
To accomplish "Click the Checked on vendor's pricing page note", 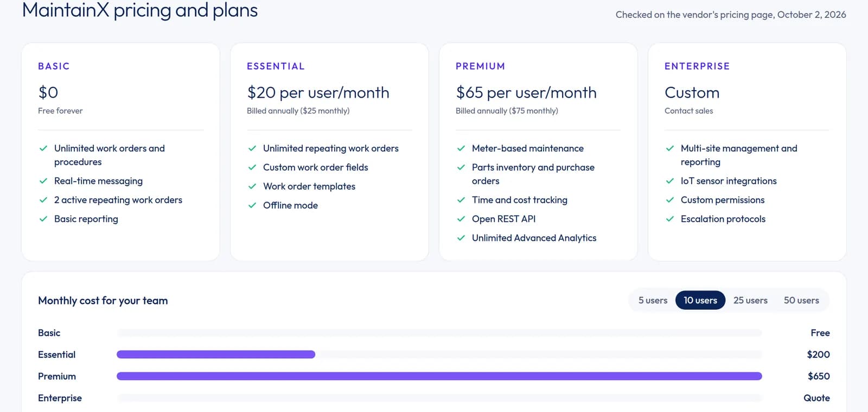I will pos(731,15).
